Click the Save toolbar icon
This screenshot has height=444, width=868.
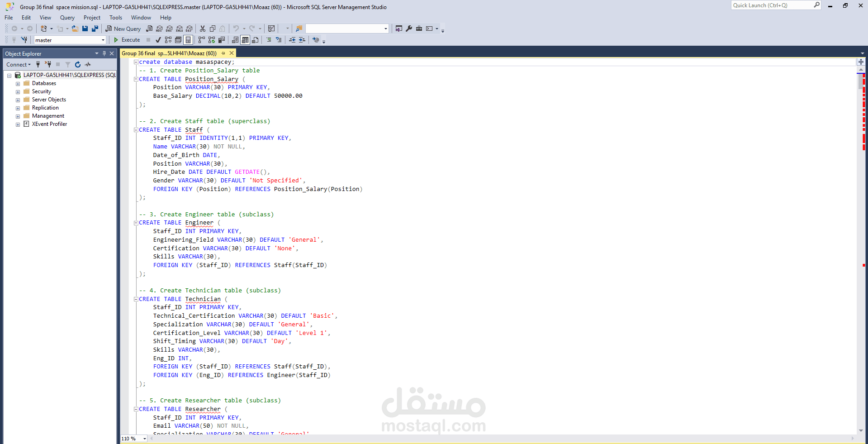[x=85, y=29]
